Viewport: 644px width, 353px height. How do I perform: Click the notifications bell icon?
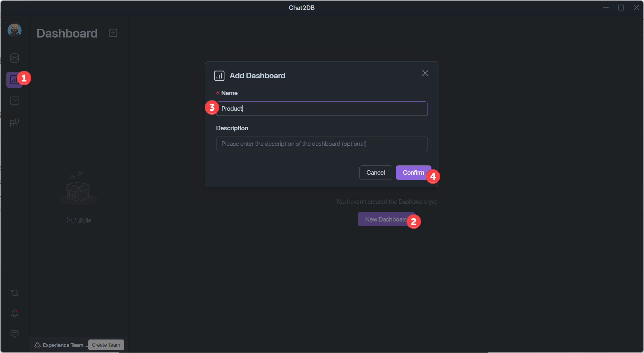(x=14, y=313)
